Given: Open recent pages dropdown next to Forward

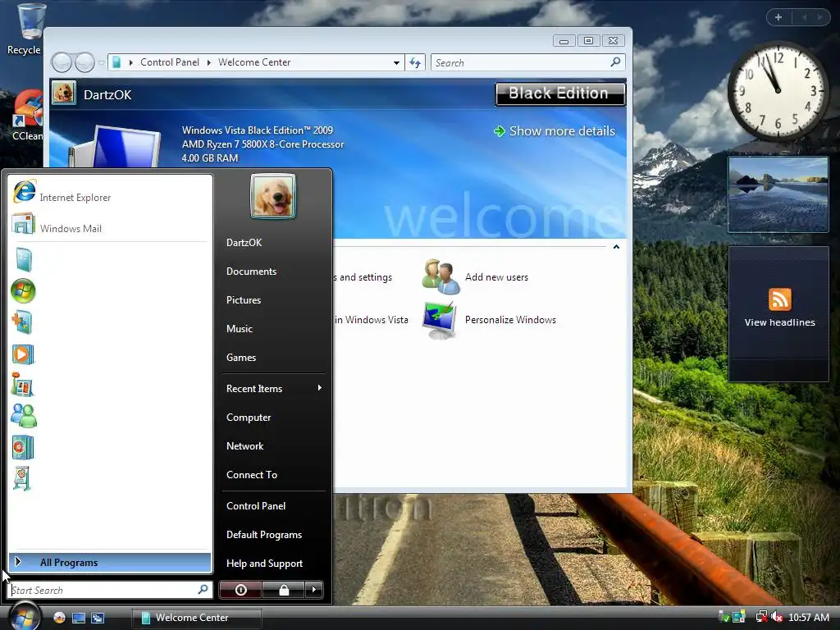Looking at the screenshot, I should 101,62.
